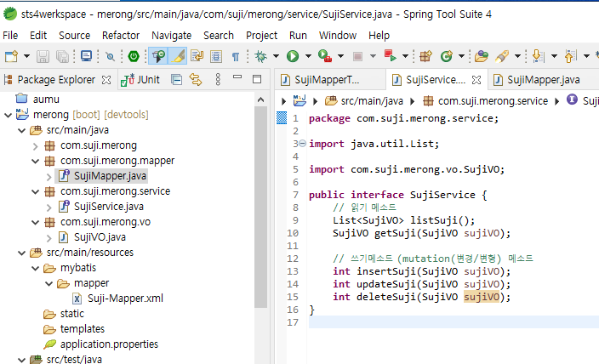Collapse the mybatis folder
The image size is (599, 364).
pyautogui.click(x=36, y=268)
